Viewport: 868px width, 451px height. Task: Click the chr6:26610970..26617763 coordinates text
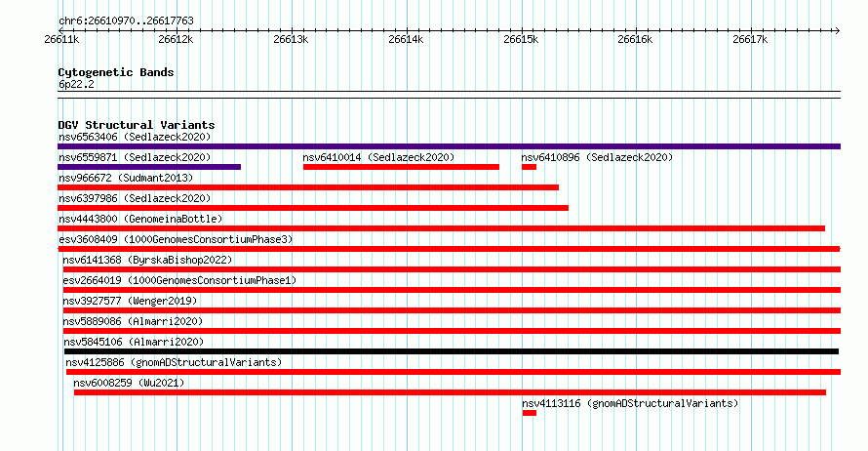[x=126, y=20]
